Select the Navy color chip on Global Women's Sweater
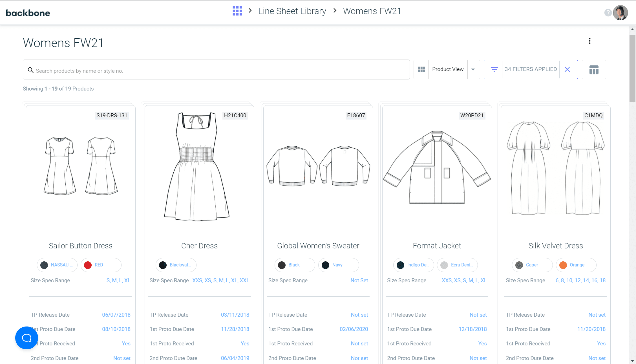The height and width of the screenshot is (364, 636). (x=338, y=265)
